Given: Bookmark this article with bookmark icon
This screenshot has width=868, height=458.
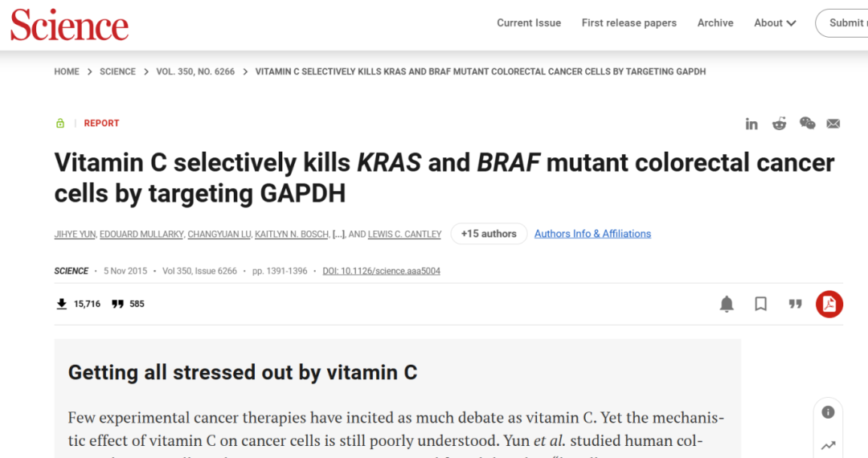Looking at the screenshot, I should pyautogui.click(x=760, y=304).
